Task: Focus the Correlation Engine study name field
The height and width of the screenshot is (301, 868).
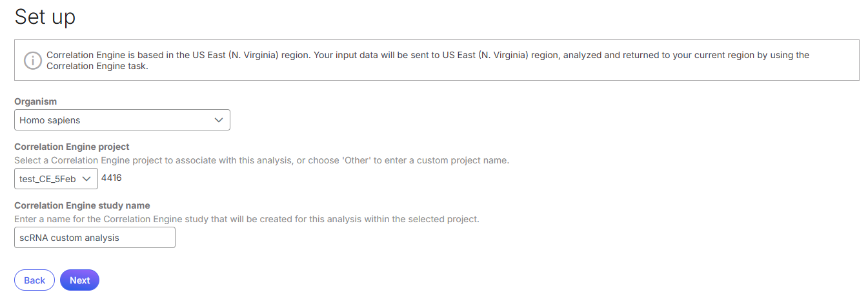Action: (x=95, y=238)
